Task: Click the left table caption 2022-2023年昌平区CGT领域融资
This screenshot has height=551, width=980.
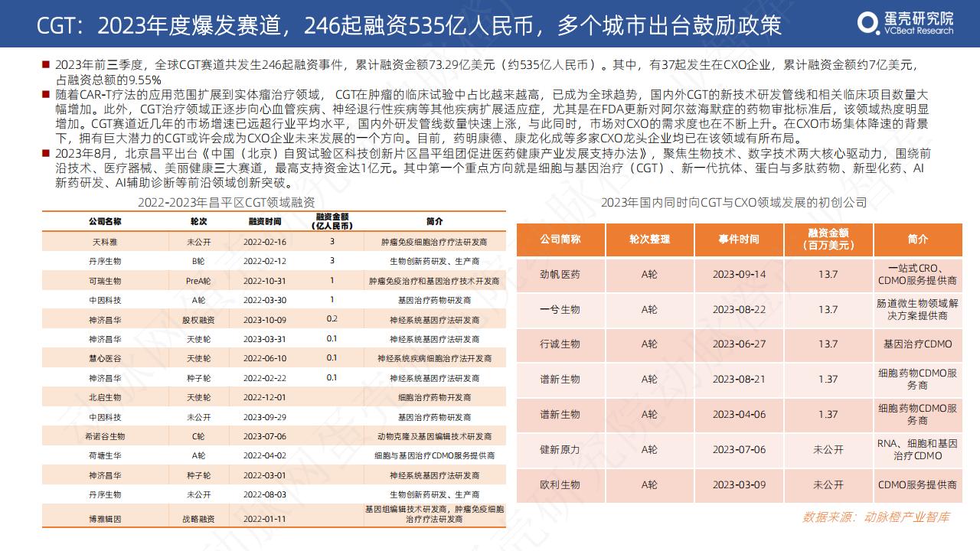Action: 227,202
